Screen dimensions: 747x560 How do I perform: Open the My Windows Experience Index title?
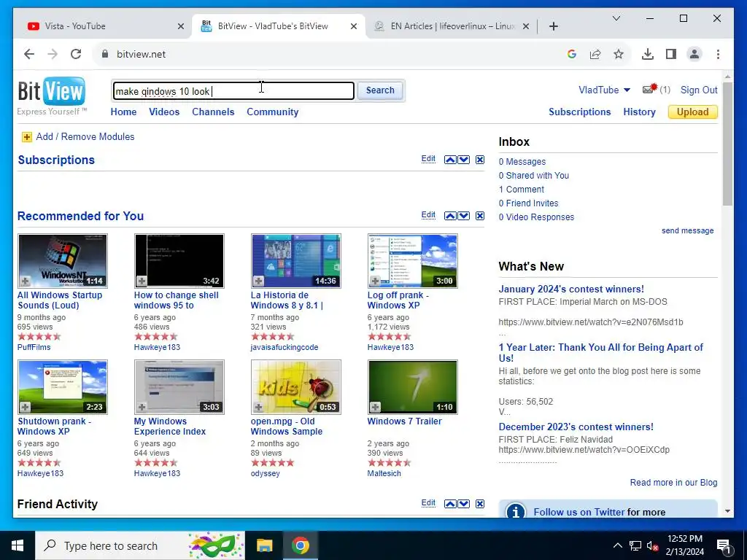169,426
